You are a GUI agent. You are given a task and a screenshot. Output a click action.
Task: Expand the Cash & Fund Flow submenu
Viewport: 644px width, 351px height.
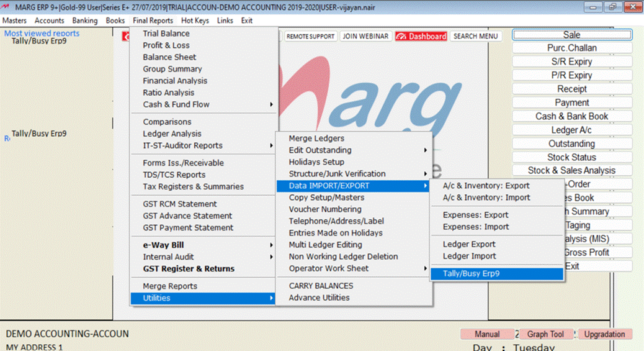(x=203, y=104)
